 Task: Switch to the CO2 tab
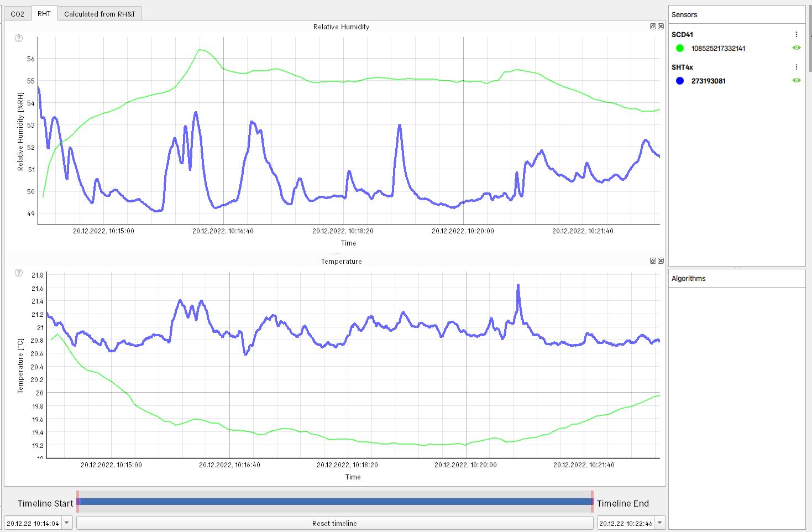click(18, 14)
